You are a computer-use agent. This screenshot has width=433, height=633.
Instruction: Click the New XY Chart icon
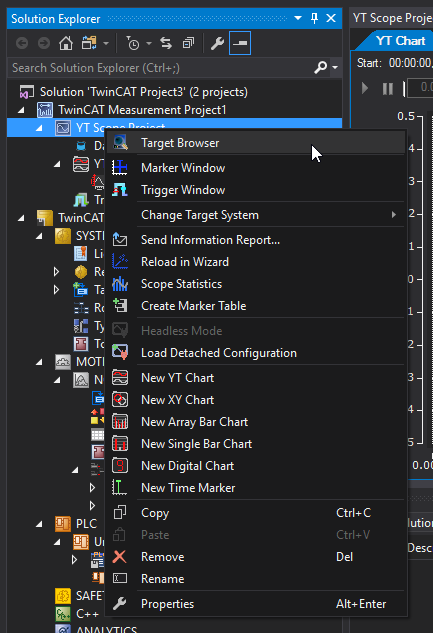(x=120, y=400)
